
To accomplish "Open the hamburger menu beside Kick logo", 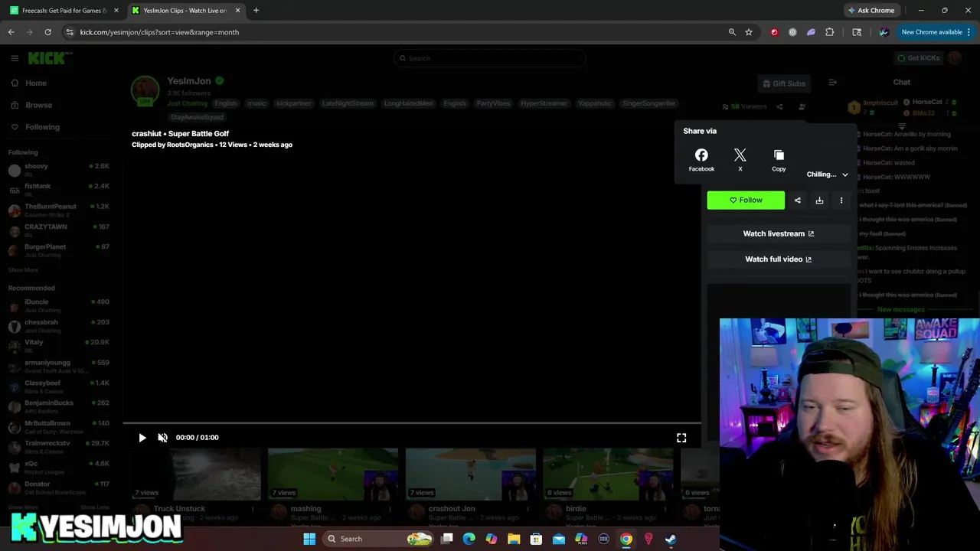I will [x=15, y=58].
